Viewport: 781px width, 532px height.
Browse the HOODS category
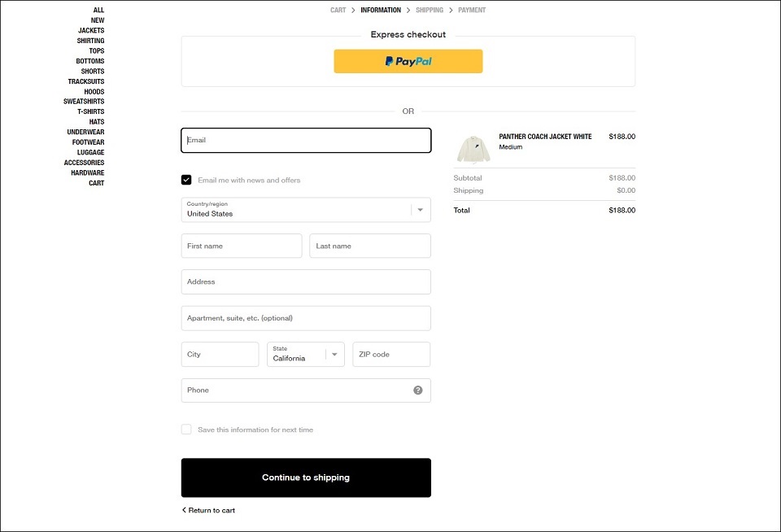(x=94, y=92)
